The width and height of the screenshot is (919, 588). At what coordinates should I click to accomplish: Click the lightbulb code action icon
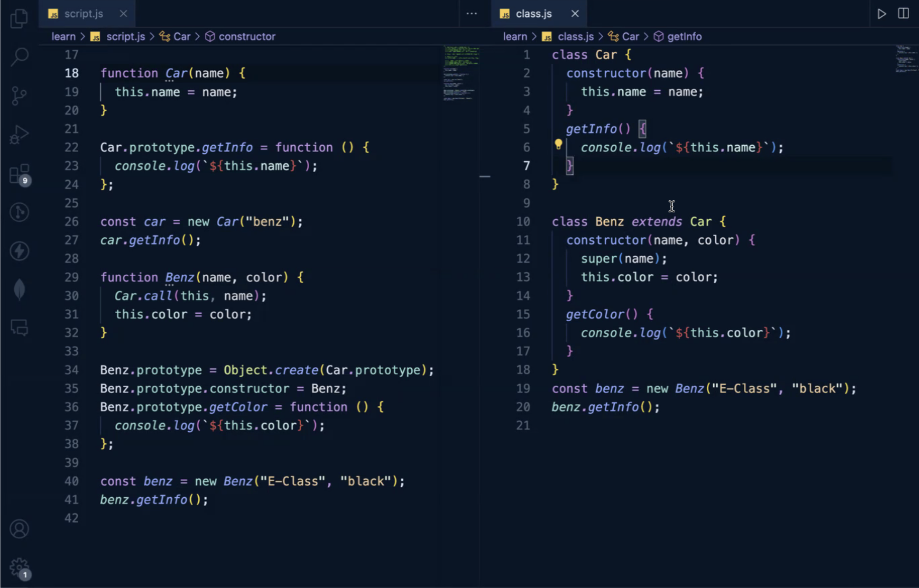pyautogui.click(x=558, y=144)
